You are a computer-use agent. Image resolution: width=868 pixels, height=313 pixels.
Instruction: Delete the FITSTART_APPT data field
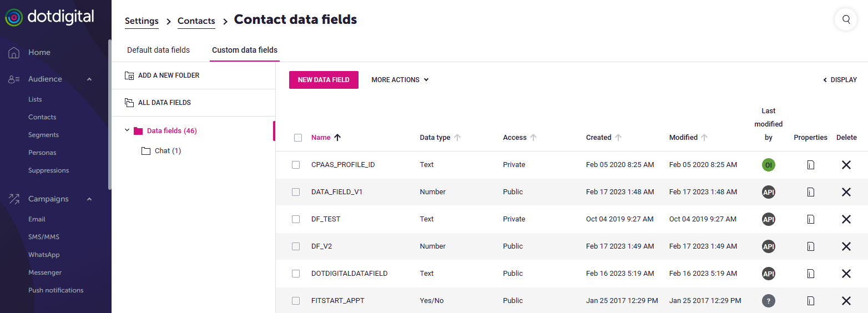pyautogui.click(x=846, y=301)
